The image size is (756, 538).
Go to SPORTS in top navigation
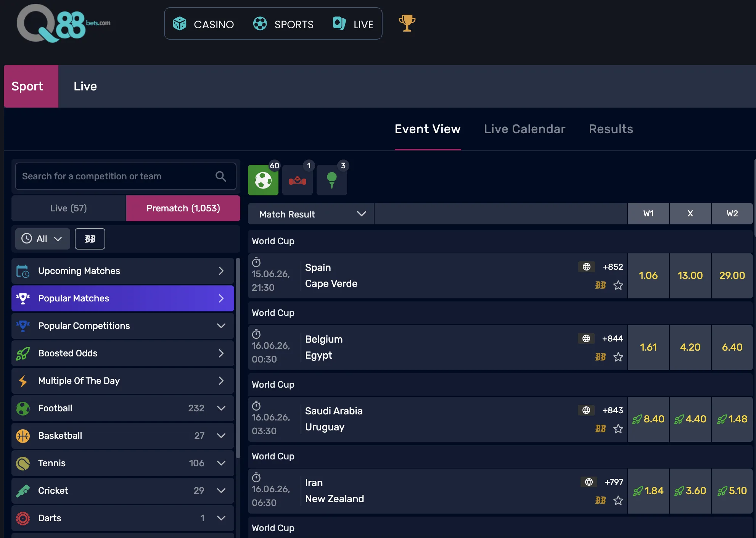(283, 24)
